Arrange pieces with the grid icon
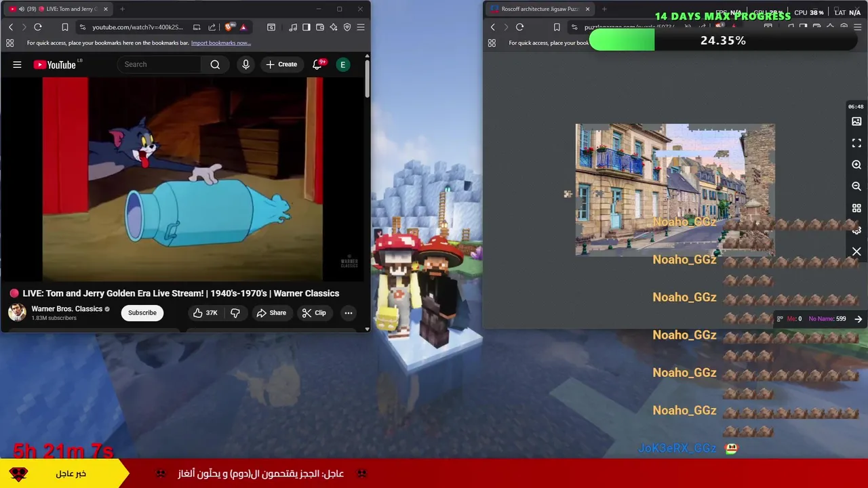Viewport: 868px width, 488px height. pos(856,208)
